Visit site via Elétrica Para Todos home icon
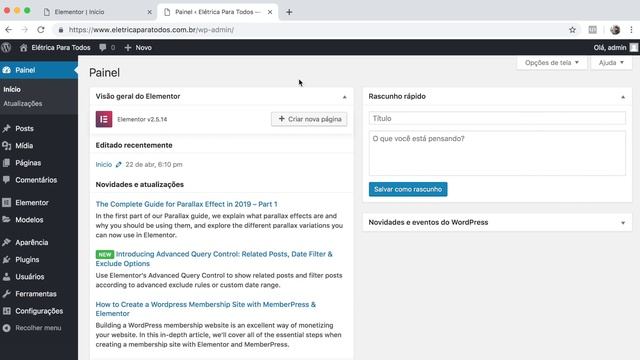 pos(23,47)
